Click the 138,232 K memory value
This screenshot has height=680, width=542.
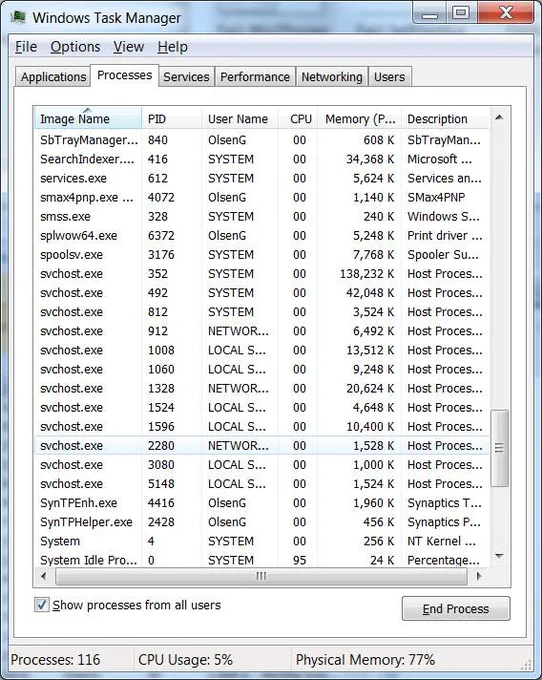367,274
